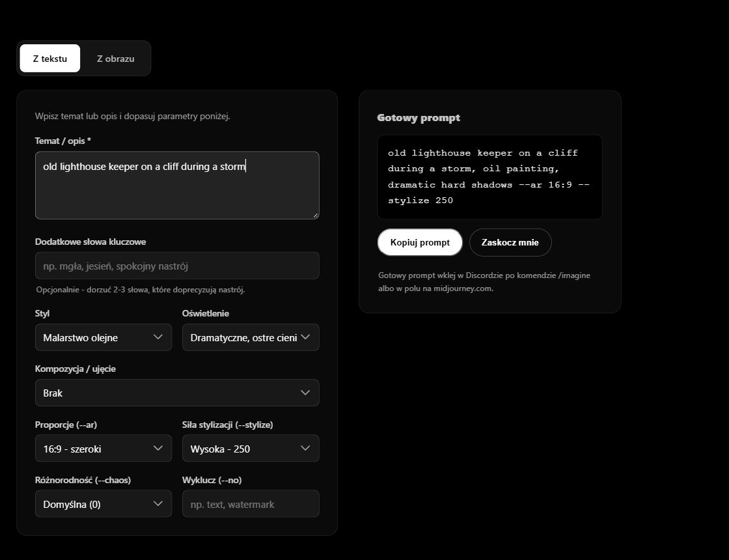Image resolution: width=729 pixels, height=560 pixels.
Task: Click the Dodatkowe słowa kluczowe input
Action: coord(177,266)
